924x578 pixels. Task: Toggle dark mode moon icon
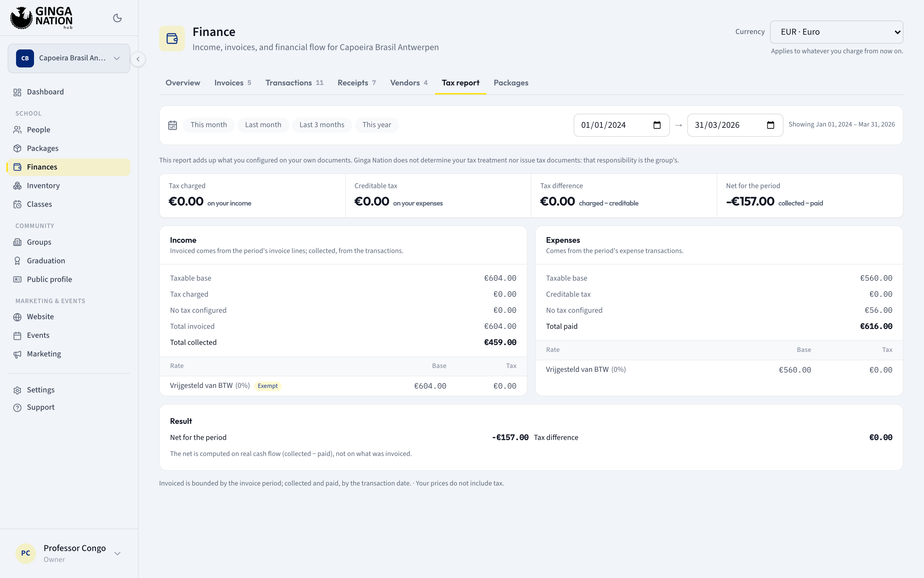117,18
